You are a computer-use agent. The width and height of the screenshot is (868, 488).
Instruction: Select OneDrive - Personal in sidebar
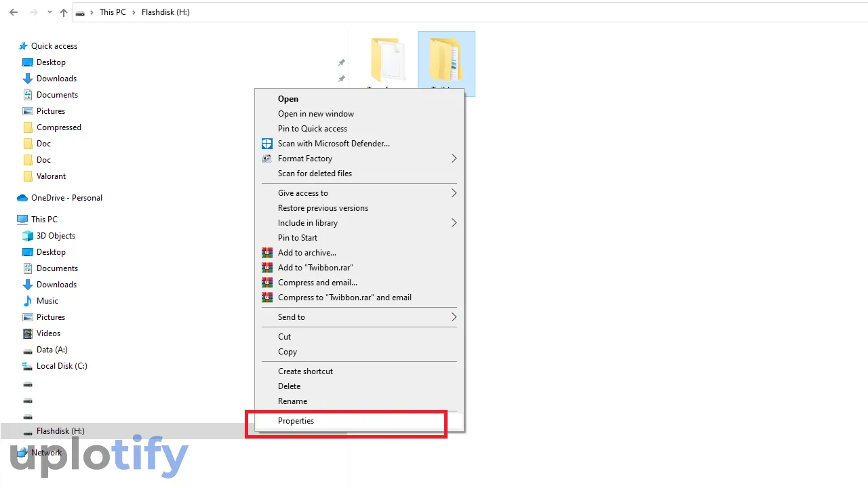coord(66,198)
